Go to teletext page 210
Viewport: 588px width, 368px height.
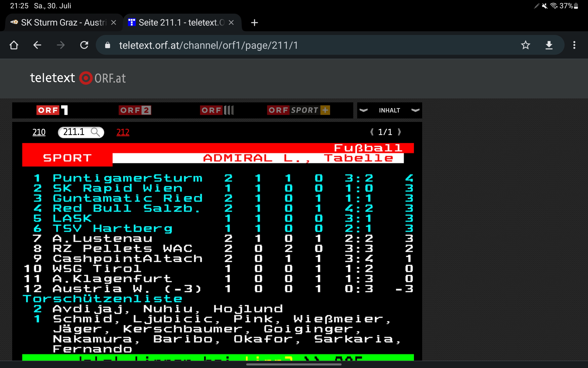point(39,132)
